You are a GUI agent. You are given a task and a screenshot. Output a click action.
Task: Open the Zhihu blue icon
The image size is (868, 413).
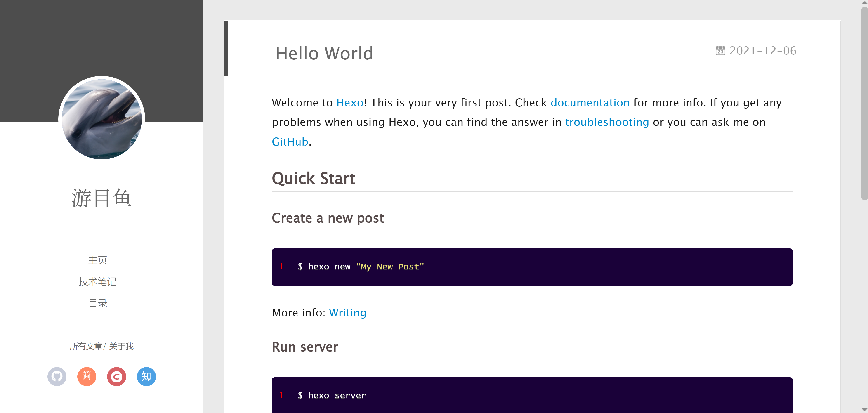(x=146, y=376)
